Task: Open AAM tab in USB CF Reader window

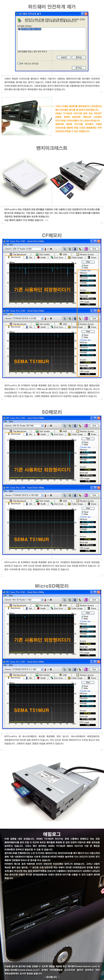Action: [63, 254]
